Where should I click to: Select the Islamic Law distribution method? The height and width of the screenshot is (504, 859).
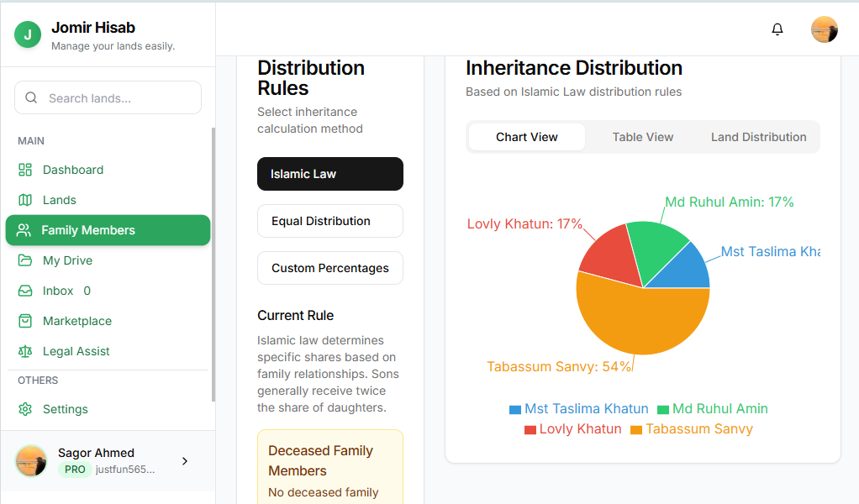(329, 174)
